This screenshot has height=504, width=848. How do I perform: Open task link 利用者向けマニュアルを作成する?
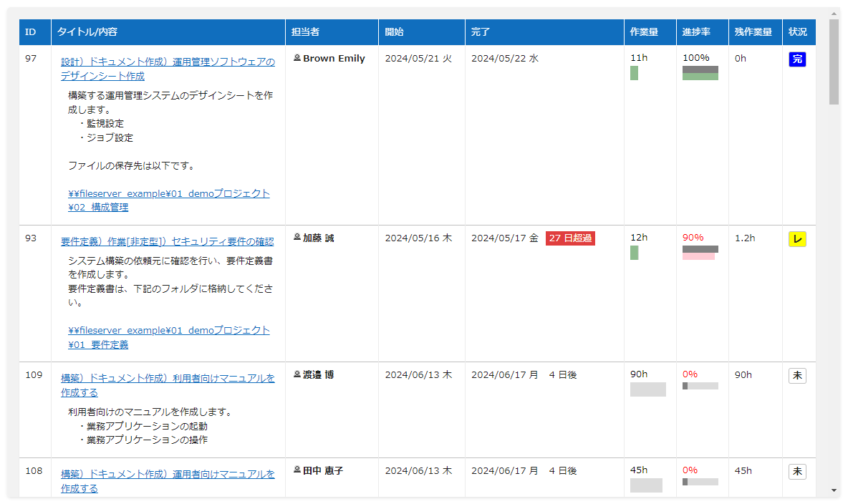pos(168,385)
